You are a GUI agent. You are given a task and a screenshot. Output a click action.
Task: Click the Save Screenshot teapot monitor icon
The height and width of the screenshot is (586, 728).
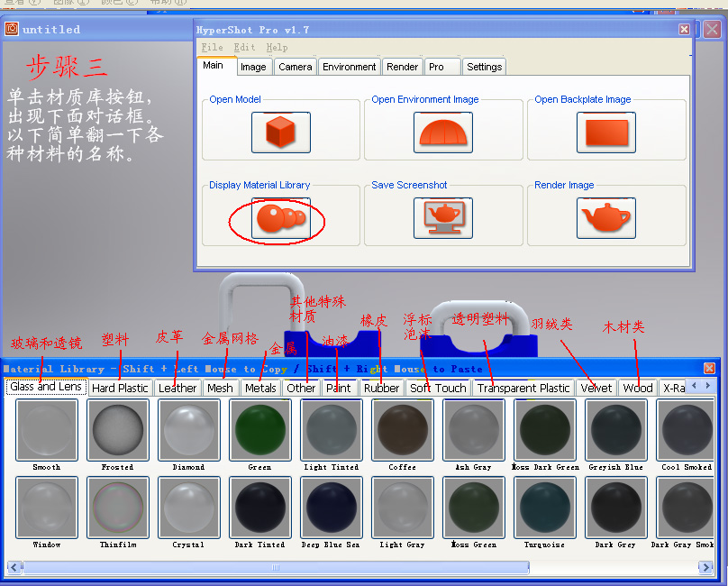click(442, 218)
